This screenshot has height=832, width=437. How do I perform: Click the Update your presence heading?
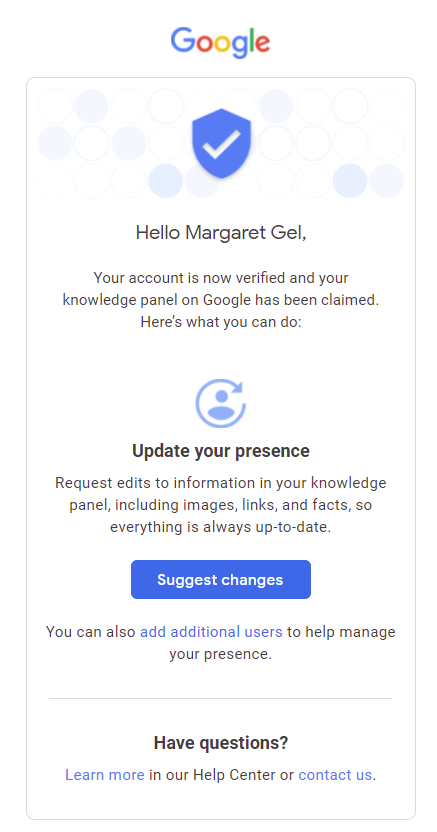[x=221, y=451]
